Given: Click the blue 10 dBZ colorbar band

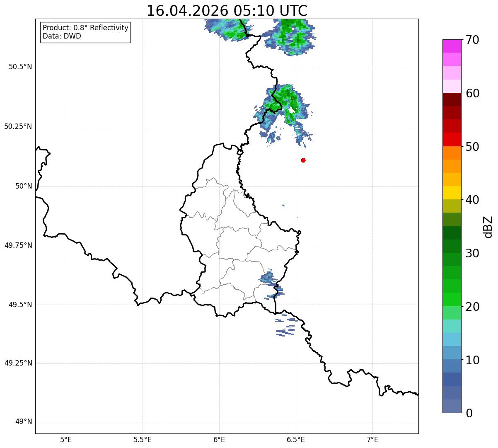Looking at the screenshot, I should coord(449,353).
